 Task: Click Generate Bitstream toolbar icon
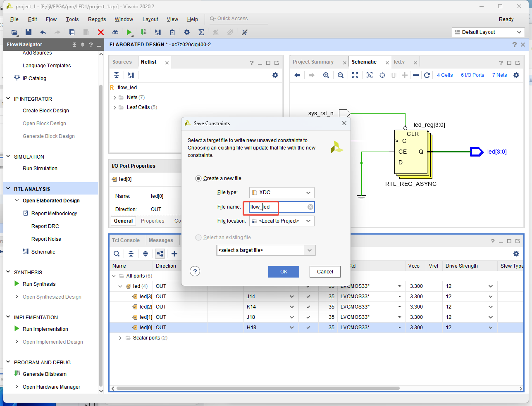143,32
